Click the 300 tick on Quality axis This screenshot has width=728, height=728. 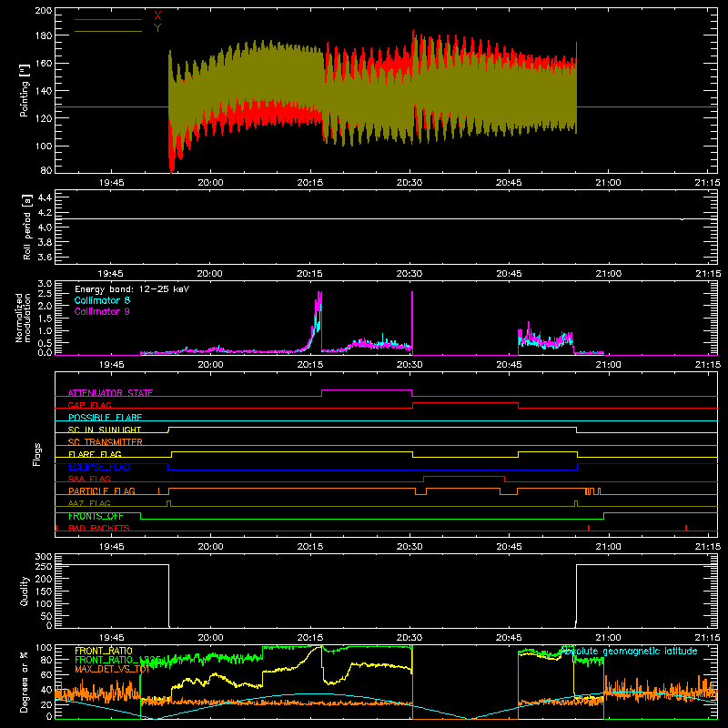43,557
